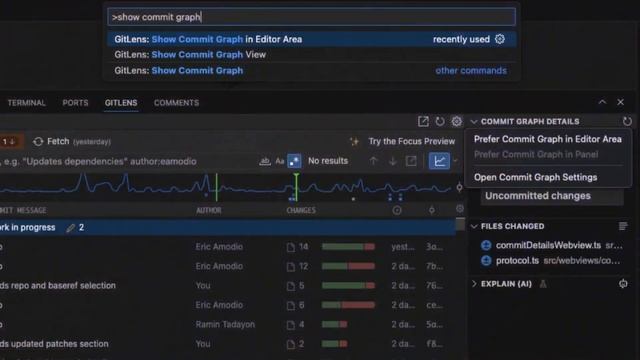Select Eric Amodio commit with 14 files
The width and height of the screenshot is (640, 360).
pos(228,247)
